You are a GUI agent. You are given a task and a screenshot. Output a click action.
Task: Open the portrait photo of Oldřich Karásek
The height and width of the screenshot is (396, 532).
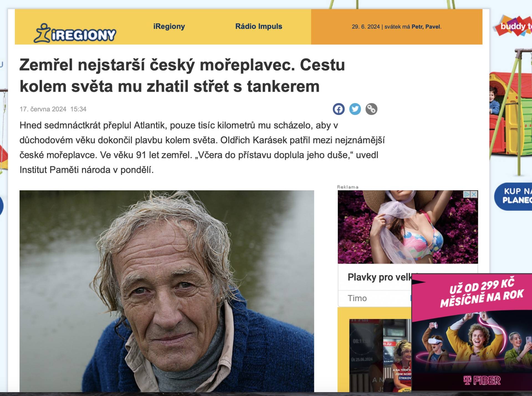pyautogui.click(x=167, y=291)
